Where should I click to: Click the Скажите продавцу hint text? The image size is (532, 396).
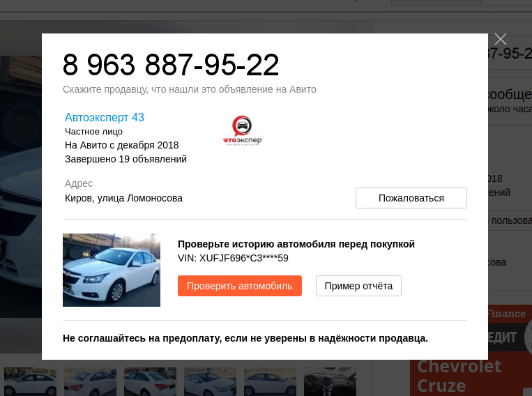click(190, 89)
